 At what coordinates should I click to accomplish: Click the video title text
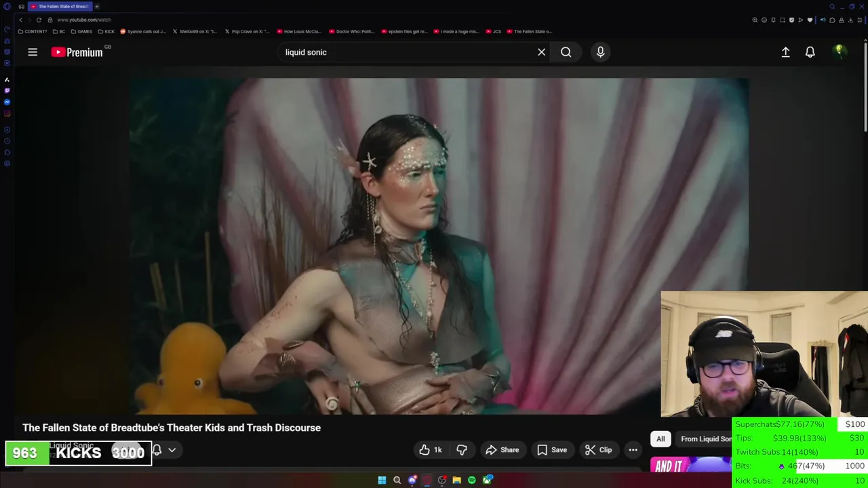click(172, 428)
